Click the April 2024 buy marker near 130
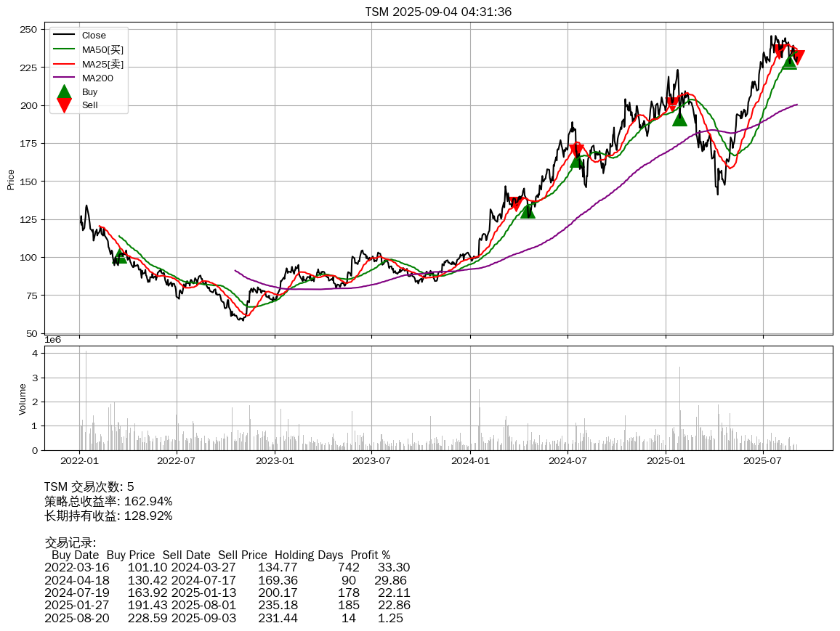 point(528,211)
